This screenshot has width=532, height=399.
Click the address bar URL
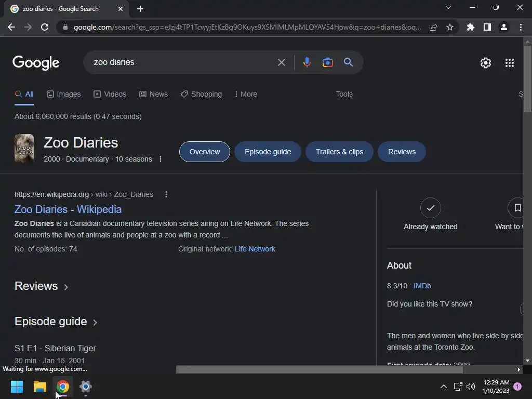[247, 27]
